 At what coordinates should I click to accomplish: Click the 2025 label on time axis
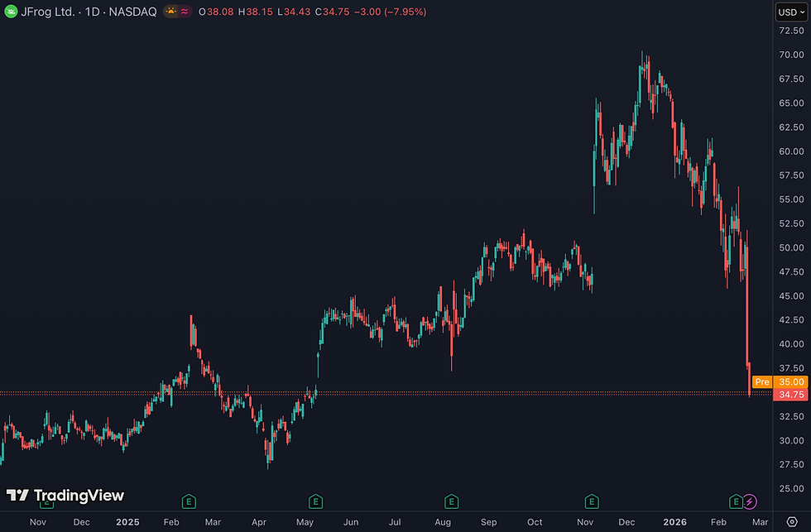tap(127, 522)
